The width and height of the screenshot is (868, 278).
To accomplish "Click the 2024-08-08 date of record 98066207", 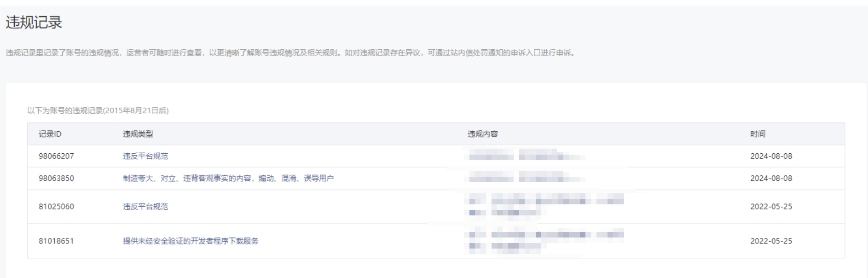I will point(771,156).
